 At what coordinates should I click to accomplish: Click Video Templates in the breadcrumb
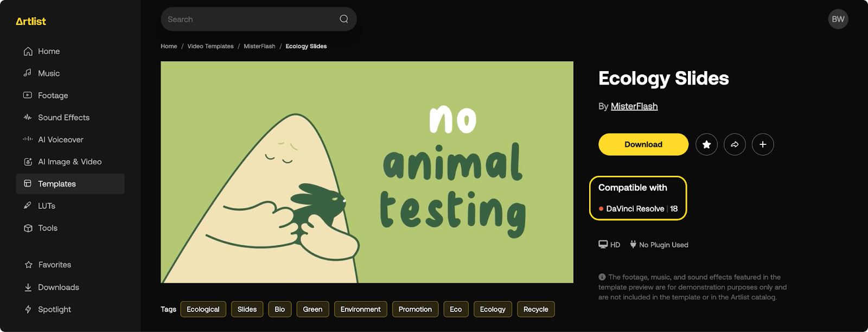210,46
